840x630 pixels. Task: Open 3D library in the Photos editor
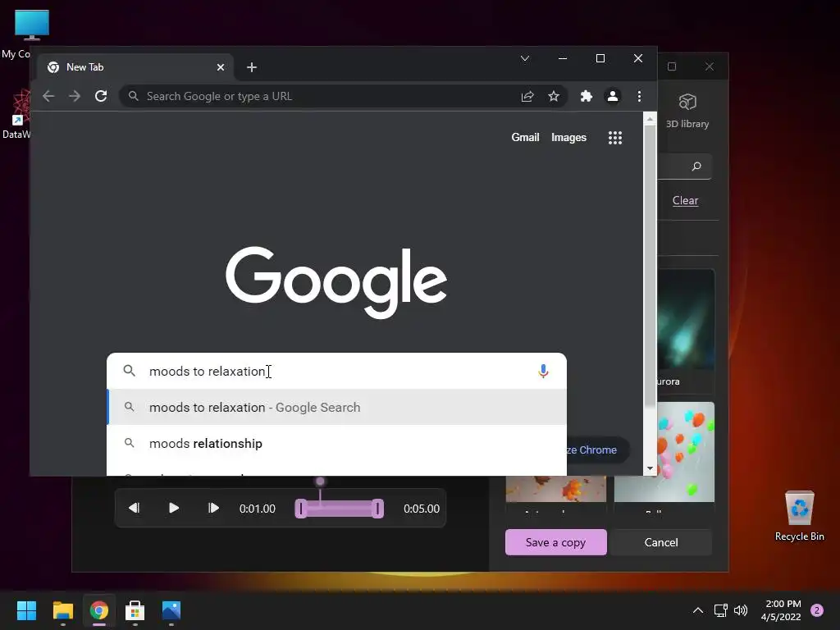[x=687, y=111]
